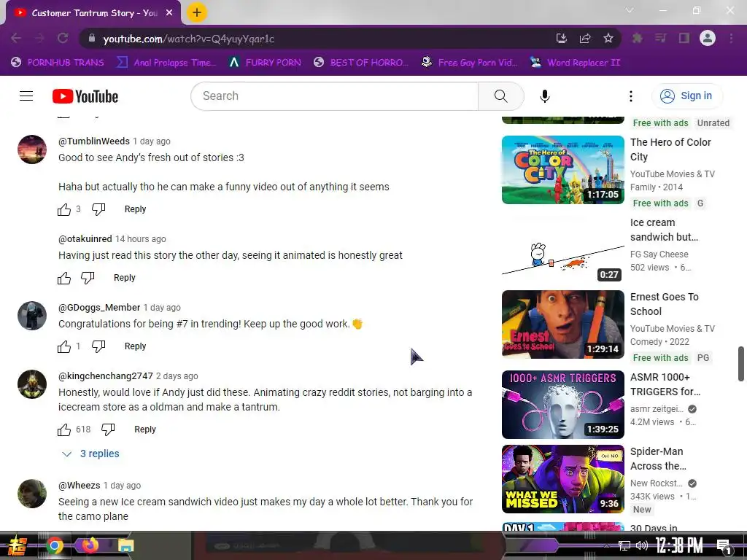Like the @otakuinred comment
The width and height of the screenshot is (747, 560).
tap(64, 278)
